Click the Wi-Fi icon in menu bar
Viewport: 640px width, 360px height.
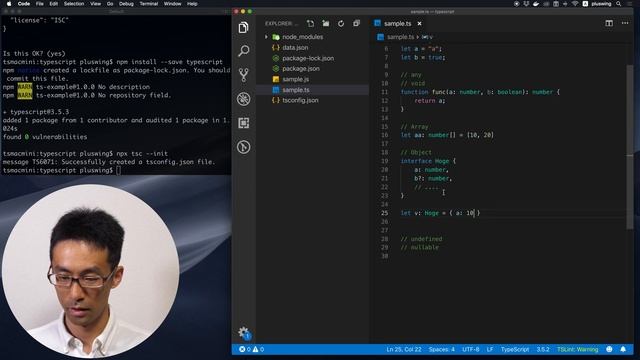click(x=575, y=4)
